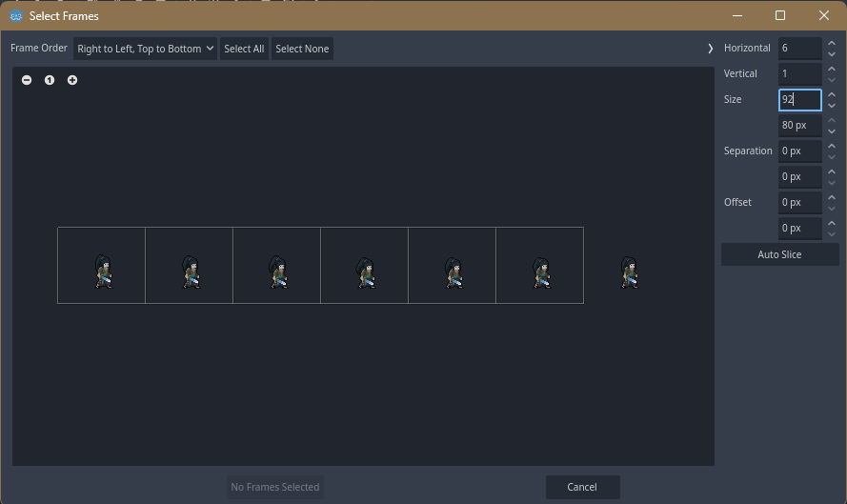Cancel the Select Frames dialog
The width and height of the screenshot is (847, 504).
tap(582, 487)
